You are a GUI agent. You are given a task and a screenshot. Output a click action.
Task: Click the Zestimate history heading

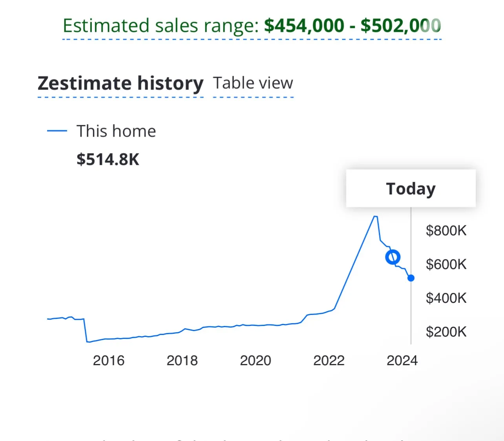tap(121, 83)
